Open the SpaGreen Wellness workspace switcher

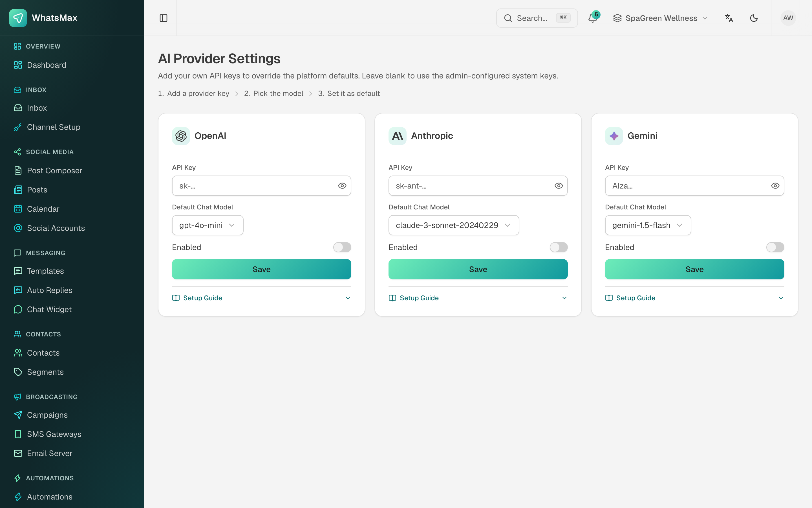tap(660, 18)
